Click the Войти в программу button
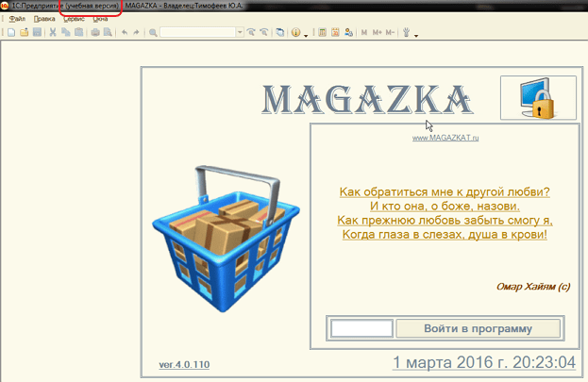588x382 pixels. click(479, 328)
